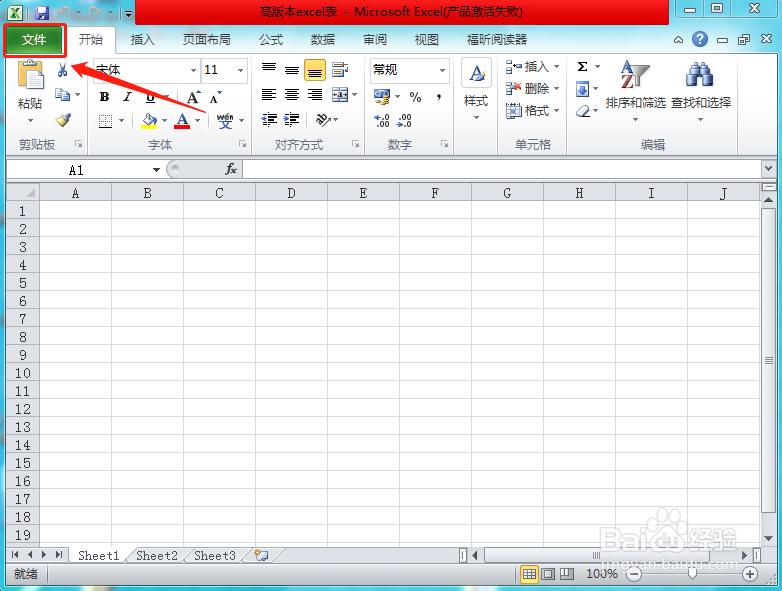Open the Format (格式) dropdown arrow
Image resolution: width=782 pixels, height=591 pixels.
coord(556,110)
